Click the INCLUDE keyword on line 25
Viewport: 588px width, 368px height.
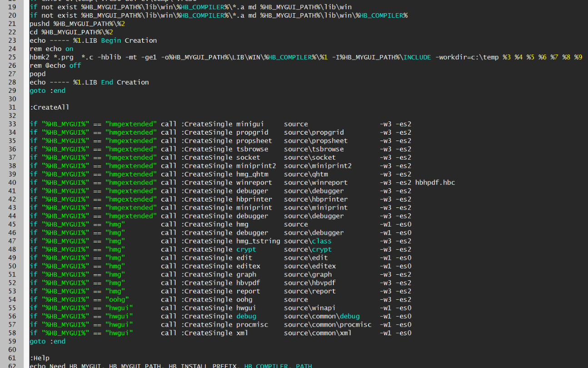coord(417,57)
